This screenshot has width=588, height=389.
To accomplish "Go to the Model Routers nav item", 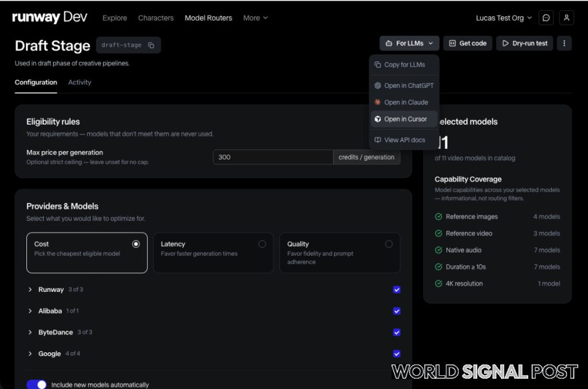I will tap(208, 18).
